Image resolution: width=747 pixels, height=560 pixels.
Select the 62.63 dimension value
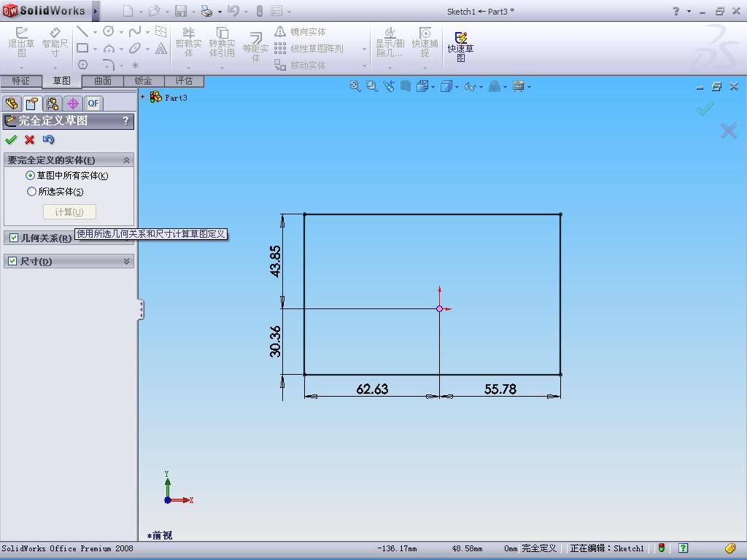coord(372,389)
